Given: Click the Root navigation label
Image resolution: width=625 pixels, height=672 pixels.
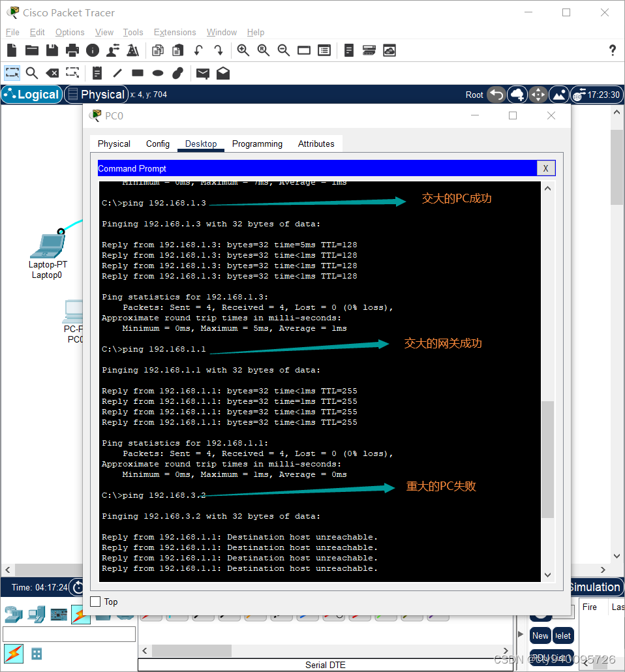Looking at the screenshot, I should pyautogui.click(x=474, y=95).
